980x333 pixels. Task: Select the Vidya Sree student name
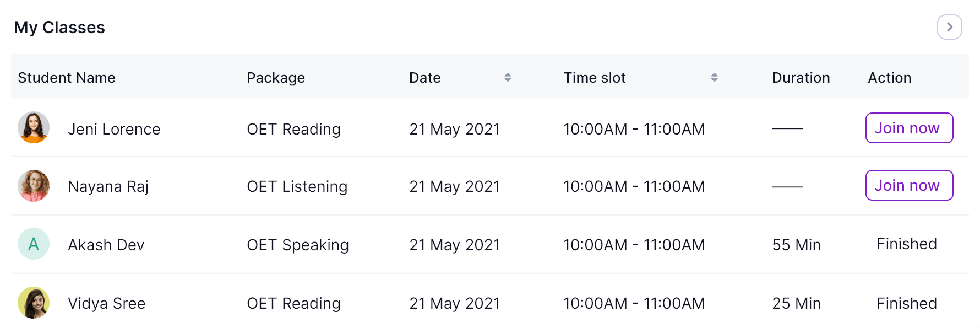click(x=106, y=303)
